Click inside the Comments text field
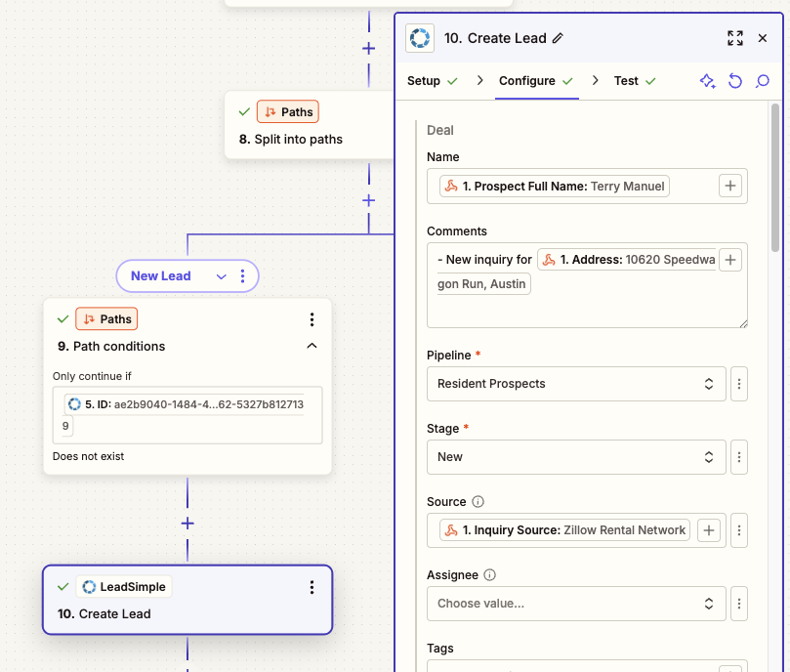This screenshot has width=790, height=672. click(x=586, y=308)
